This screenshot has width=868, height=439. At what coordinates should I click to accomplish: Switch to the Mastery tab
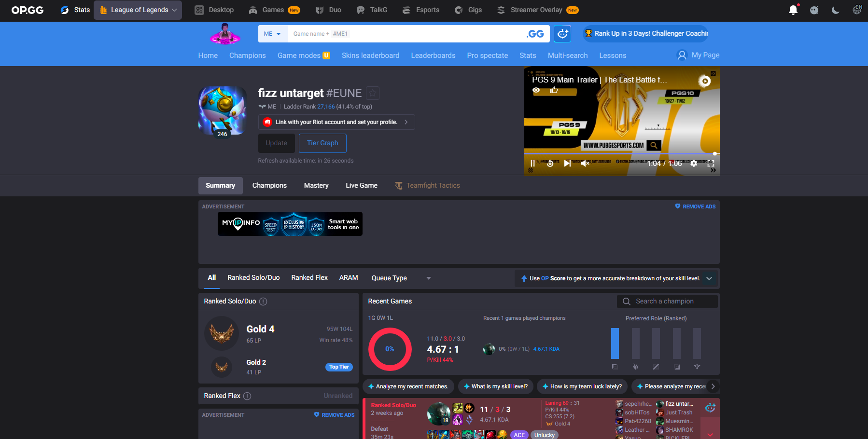coord(316,185)
